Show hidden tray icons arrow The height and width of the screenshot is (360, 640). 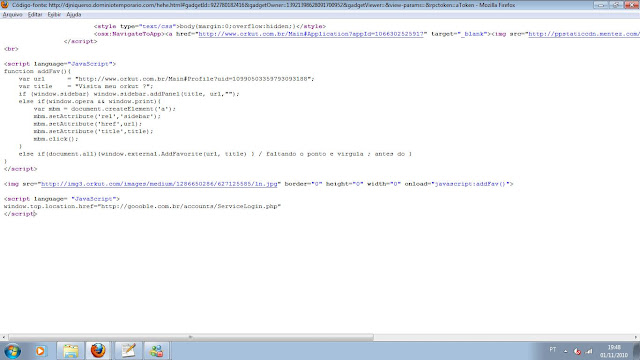(566, 351)
